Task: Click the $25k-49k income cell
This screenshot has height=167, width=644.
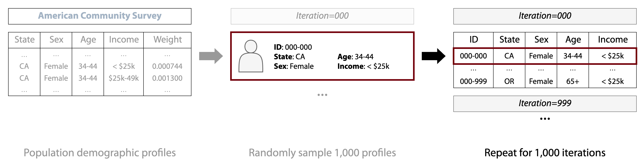Action: [x=123, y=78]
